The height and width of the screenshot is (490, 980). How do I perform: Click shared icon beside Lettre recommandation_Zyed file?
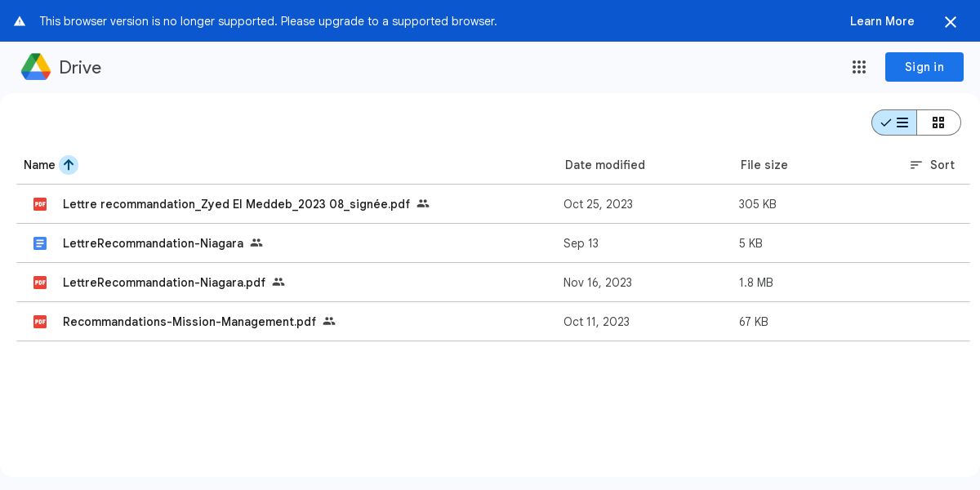coord(423,203)
